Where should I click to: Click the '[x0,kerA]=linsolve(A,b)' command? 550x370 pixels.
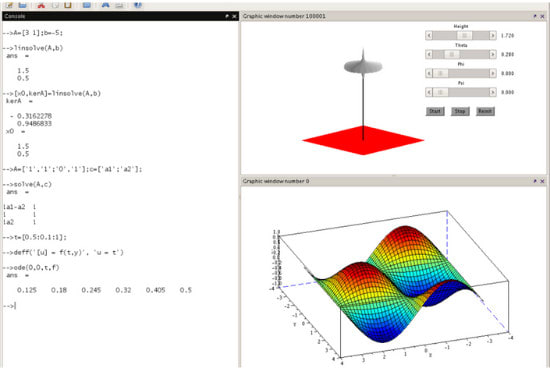coord(52,93)
